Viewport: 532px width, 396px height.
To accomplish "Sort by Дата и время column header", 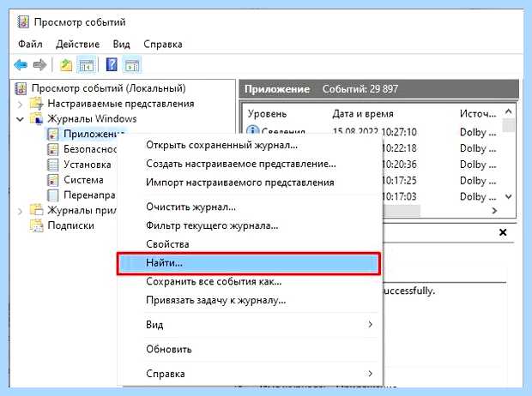I will 363,114.
